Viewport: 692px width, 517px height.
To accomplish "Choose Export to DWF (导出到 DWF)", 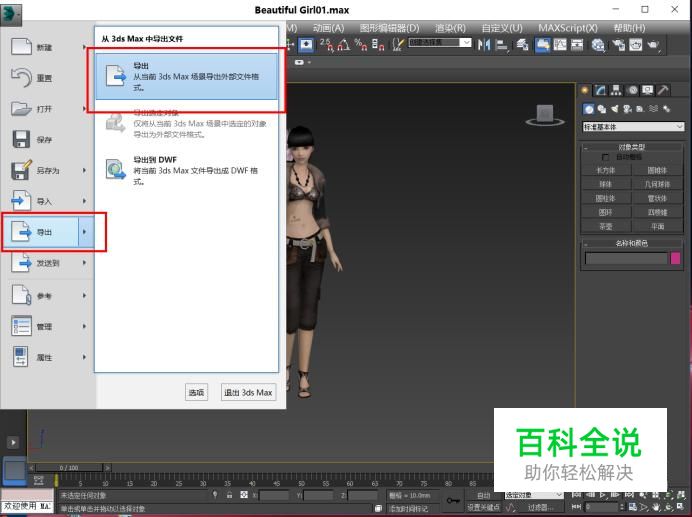I will coord(187,170).
